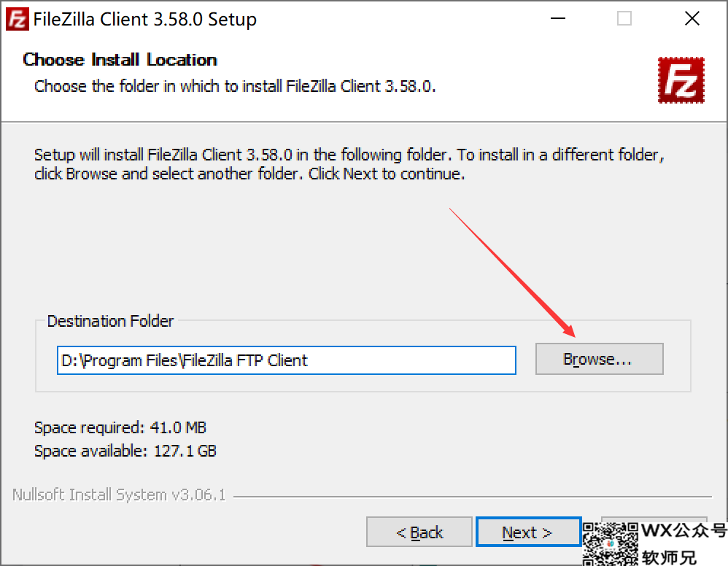The height and width of the screenshot is (566, 728).
Task: Focus the Destination Folder path field
Action: (286, 360)
